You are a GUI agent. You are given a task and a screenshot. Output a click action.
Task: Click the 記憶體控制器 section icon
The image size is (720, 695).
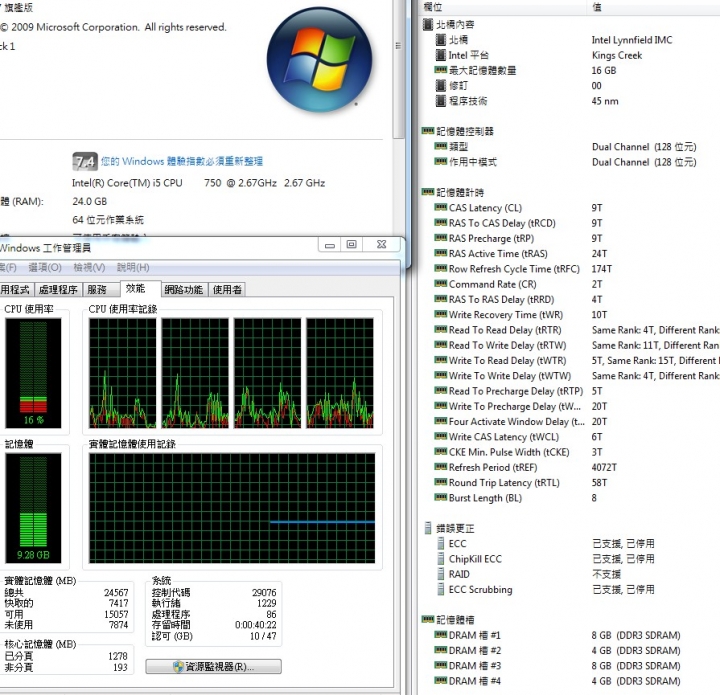428,131
